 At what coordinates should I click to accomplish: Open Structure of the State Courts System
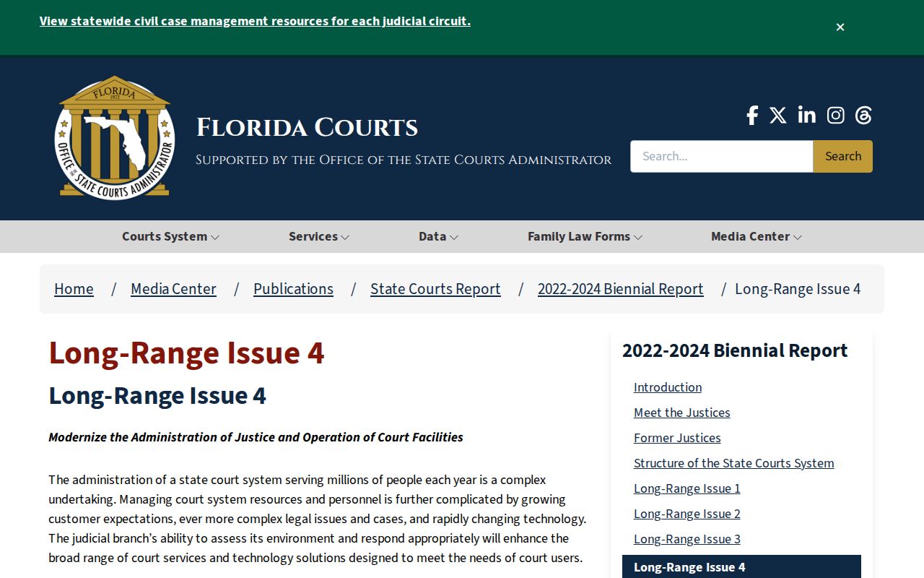click(x=734, y=463)
